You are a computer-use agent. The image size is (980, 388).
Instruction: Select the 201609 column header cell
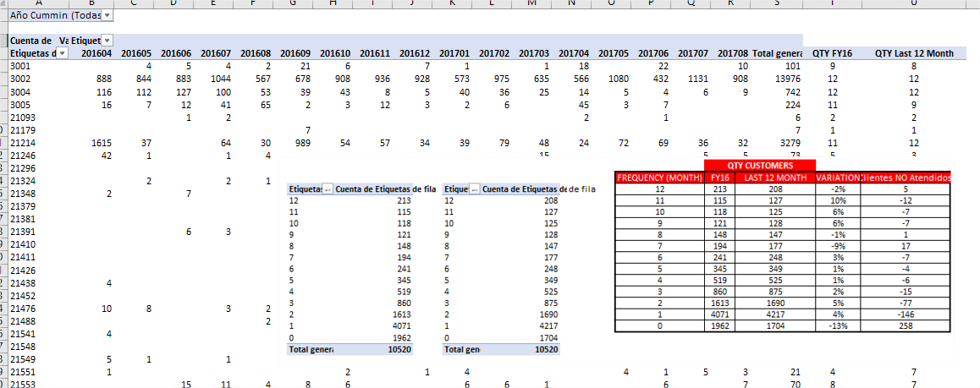point(295,53)
